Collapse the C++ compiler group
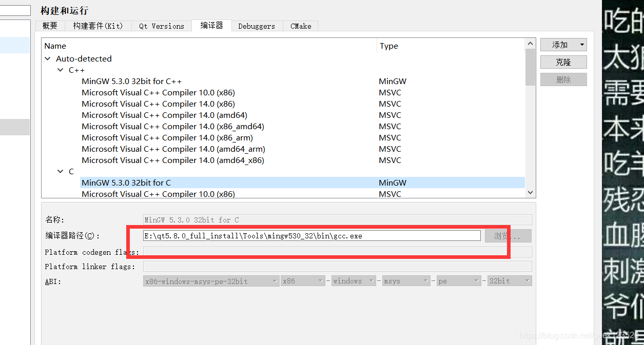The height and width of the screenshot is (345, 644). tap(61, 70)
